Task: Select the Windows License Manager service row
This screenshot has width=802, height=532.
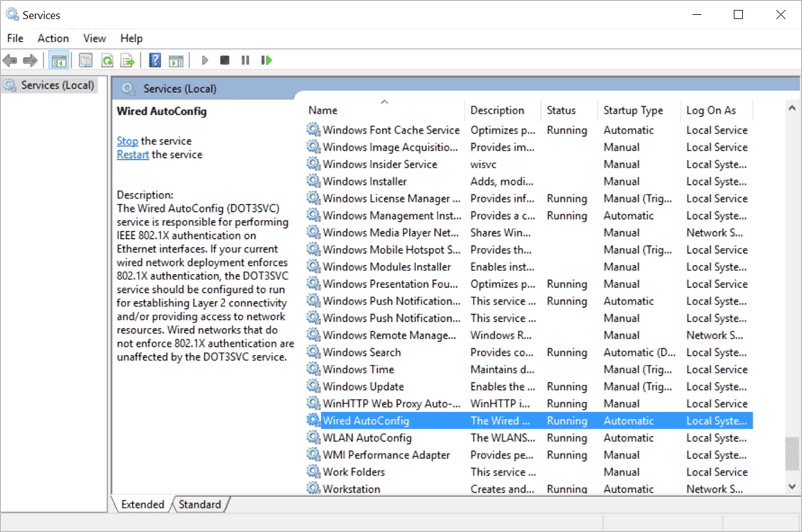Action: coord(529,198)
